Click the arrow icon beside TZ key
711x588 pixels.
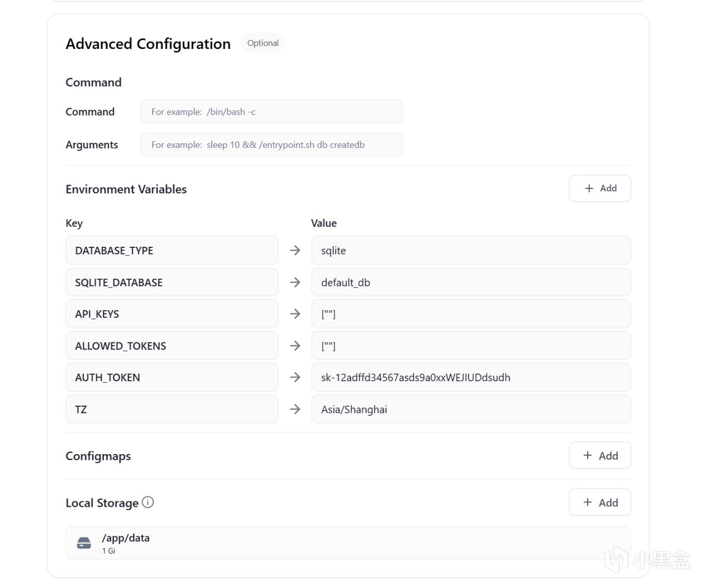(x=295, y=410)
